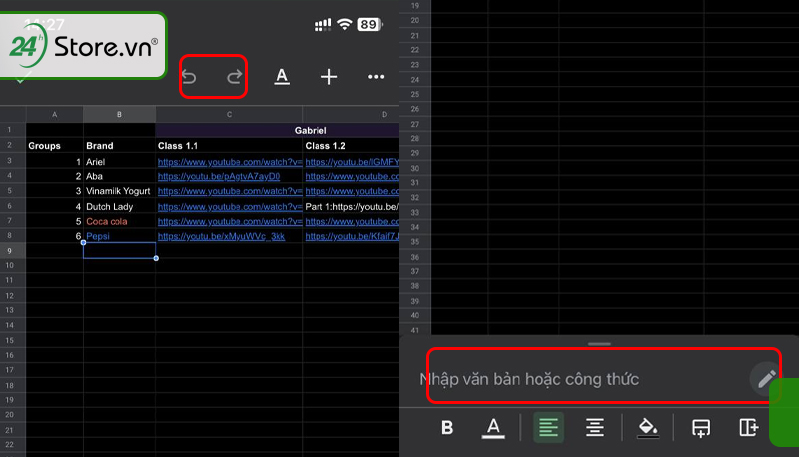799x457 pixels.
Task: Select the 'Class 1.1' header cell
Action: [x=229, y=146]
